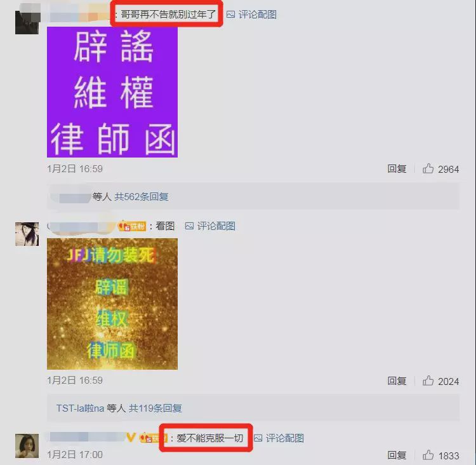Screen dimensions: 476x465
Task: Open the comment image icon beside 哥哥再不告就别过年了
Action: (231, 14)
